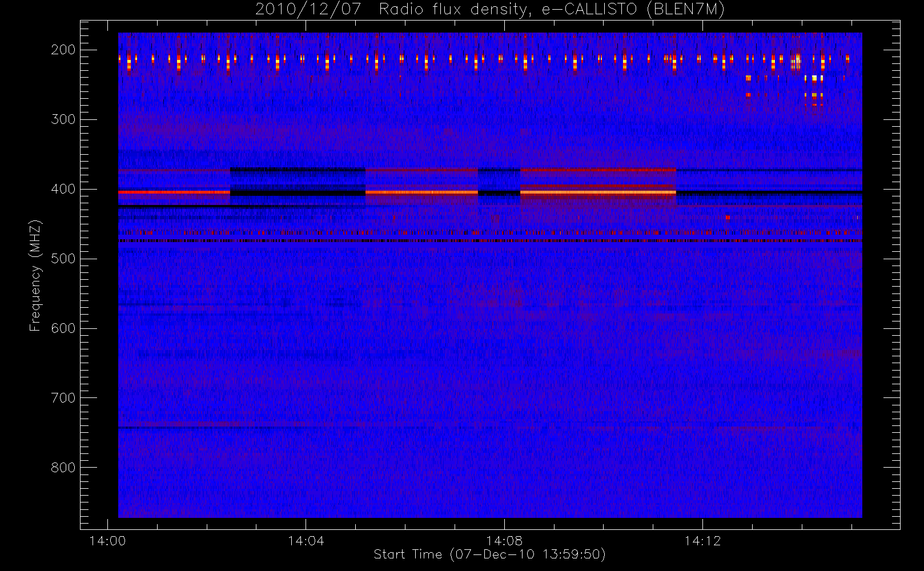Click the 14:08 time tick label
The height and width of the screenshot is (571, 924).
[504, 541]
